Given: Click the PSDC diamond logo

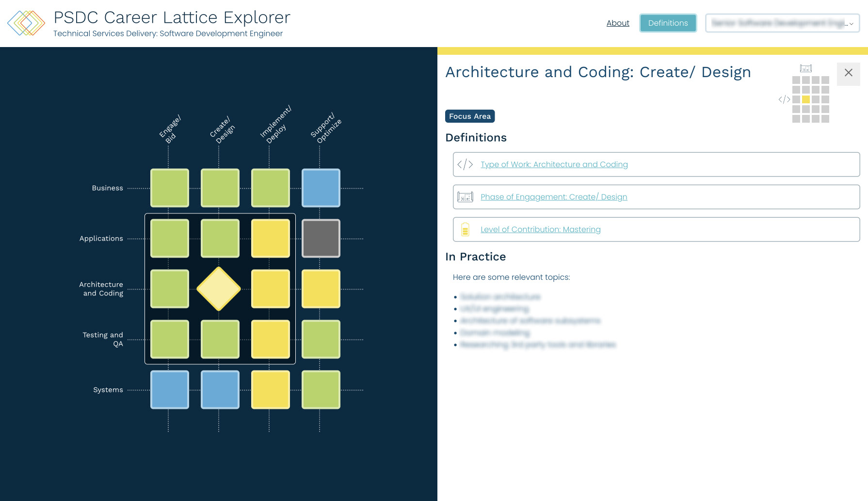Looking at the screenshot, I should click(26, 23).
